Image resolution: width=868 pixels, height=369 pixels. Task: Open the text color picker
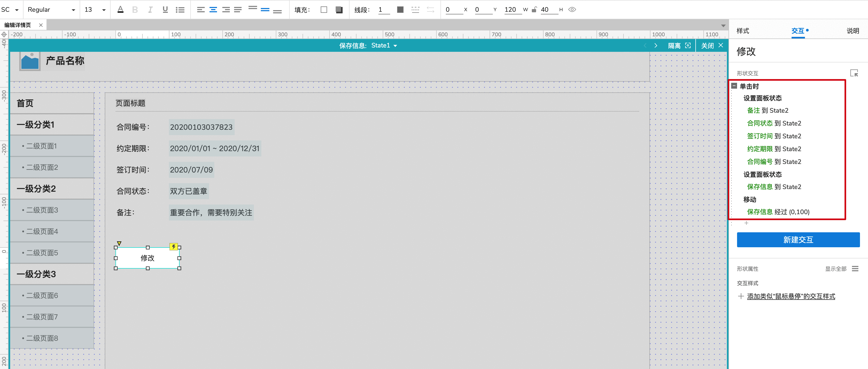(x=120, y=10)
